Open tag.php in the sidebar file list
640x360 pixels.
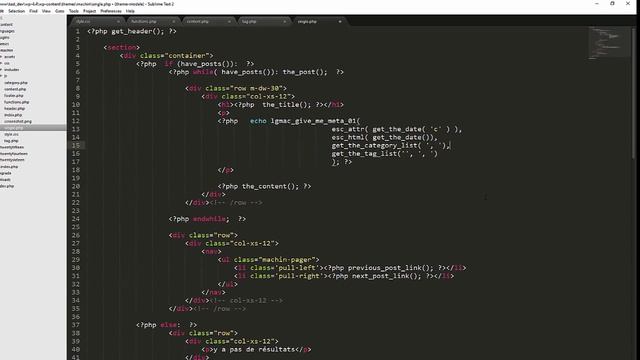(11, 141)
